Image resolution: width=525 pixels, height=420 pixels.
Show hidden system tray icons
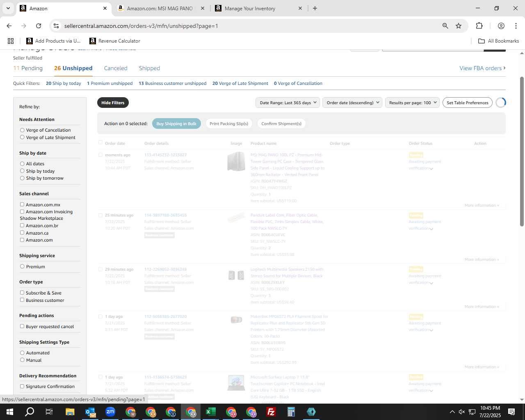pyautogui.click(x=452, y=412)
